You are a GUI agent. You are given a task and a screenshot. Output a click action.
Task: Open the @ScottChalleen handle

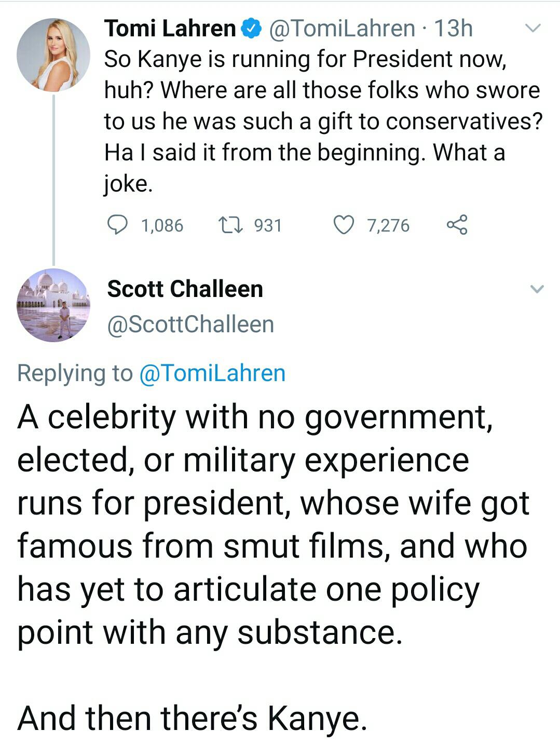(x=190, y=324)
